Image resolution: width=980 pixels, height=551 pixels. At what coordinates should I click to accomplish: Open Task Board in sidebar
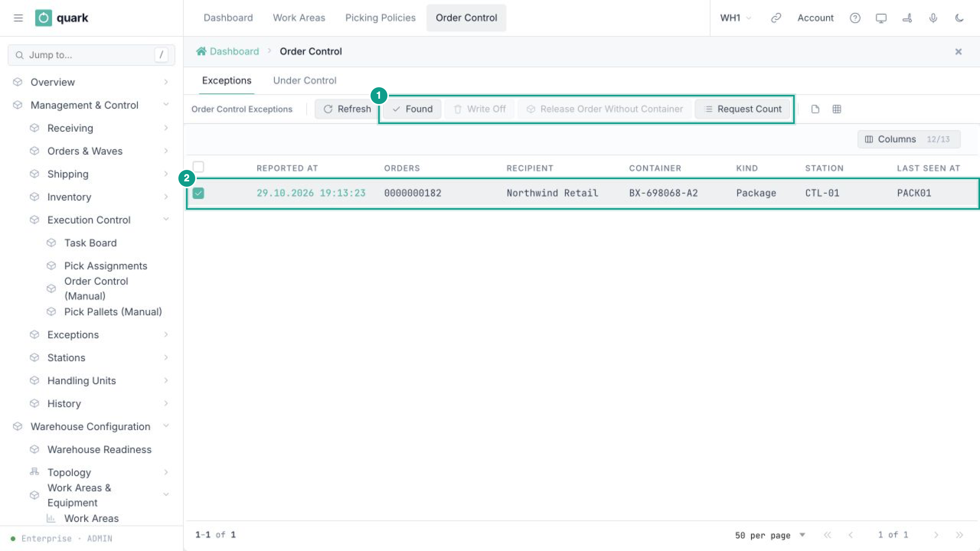pos(90,243)
